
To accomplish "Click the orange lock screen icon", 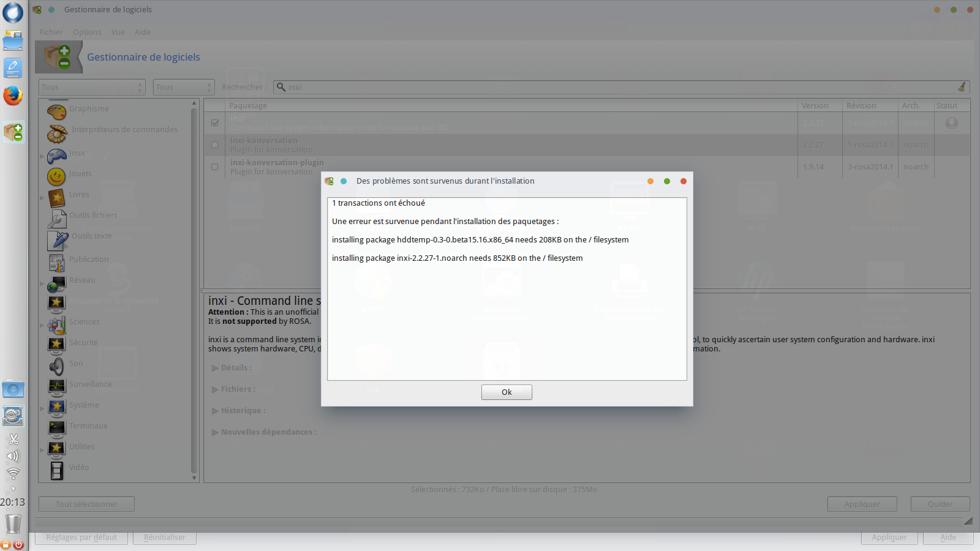I will pos(6,544).
